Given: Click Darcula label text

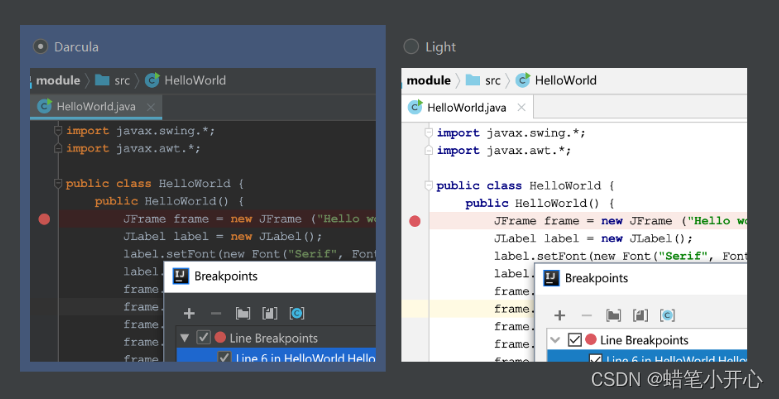Looking at the screenshot, I should pyautogui.click(x=76, y=47).
